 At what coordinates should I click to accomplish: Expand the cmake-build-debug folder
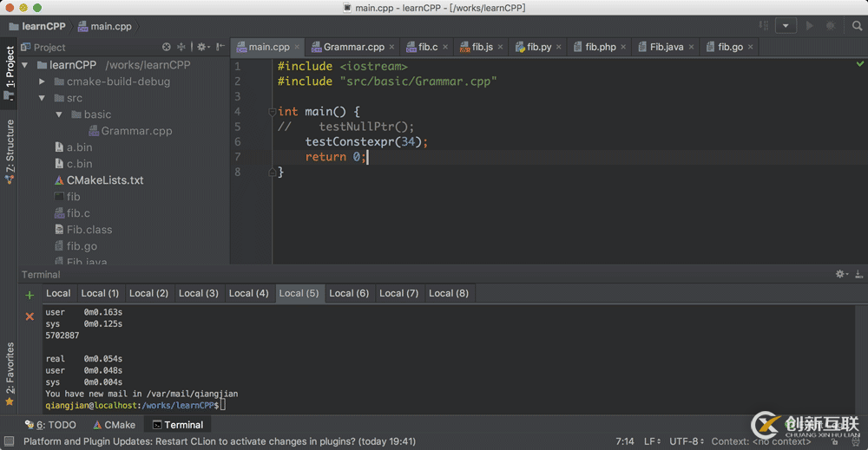point(42,82)
